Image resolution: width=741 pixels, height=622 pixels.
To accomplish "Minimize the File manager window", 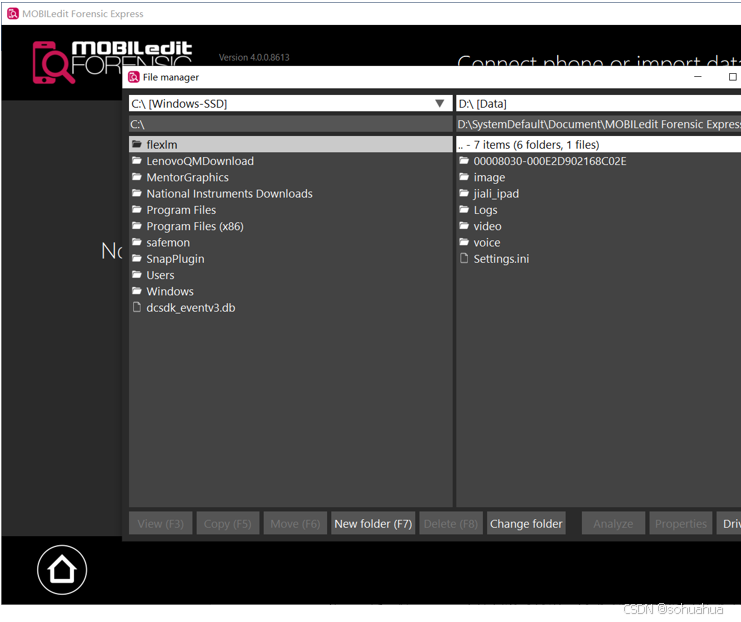I will (x=698, y=77).
